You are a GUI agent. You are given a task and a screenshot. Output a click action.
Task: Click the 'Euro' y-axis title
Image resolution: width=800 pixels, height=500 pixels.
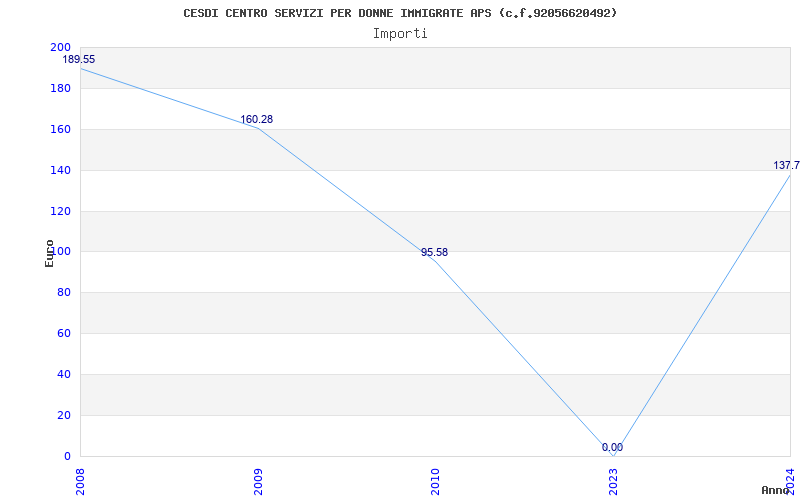click(x=49, y=253)
